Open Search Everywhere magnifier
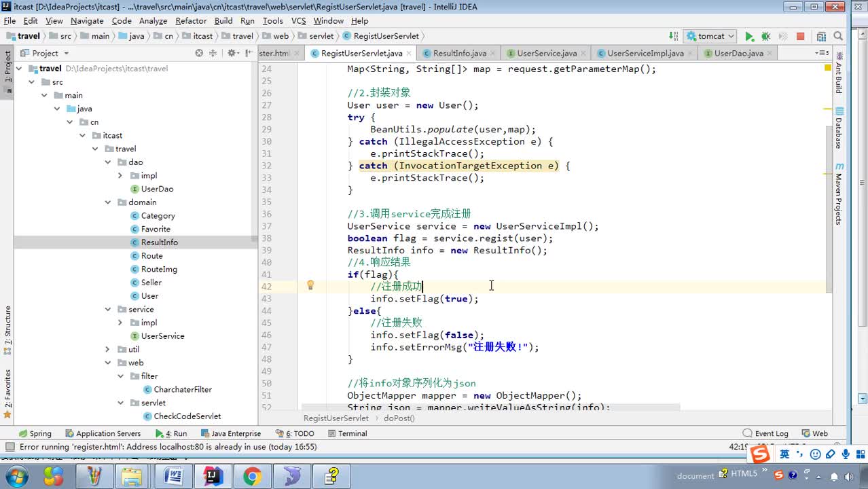Image resolution: width=868 pixels, height=489 pixels. click(839, 36)
